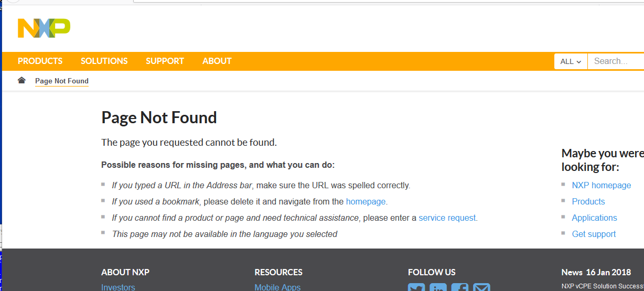Open the NXP vCPE Solution news item
Image resolution: width=644 pixels, height=291 pixels.
pos(603,286)
